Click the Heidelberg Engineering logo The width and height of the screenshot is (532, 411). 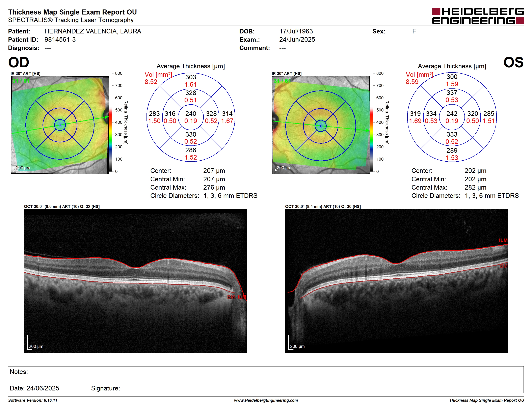point(478,16)
